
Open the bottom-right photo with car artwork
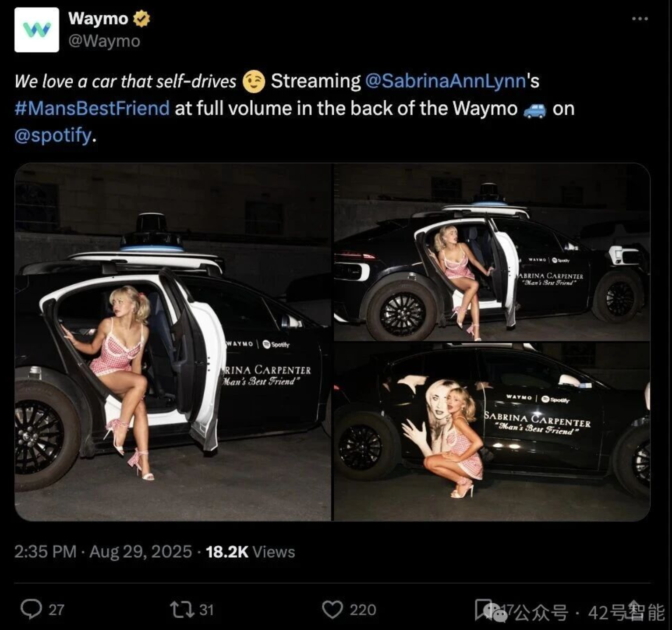(x=492, y=432)
